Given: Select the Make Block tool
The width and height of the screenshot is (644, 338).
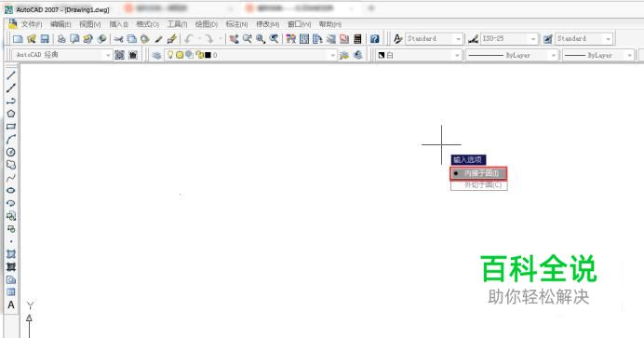Looking at the screenshot, I should click(11, 229).
